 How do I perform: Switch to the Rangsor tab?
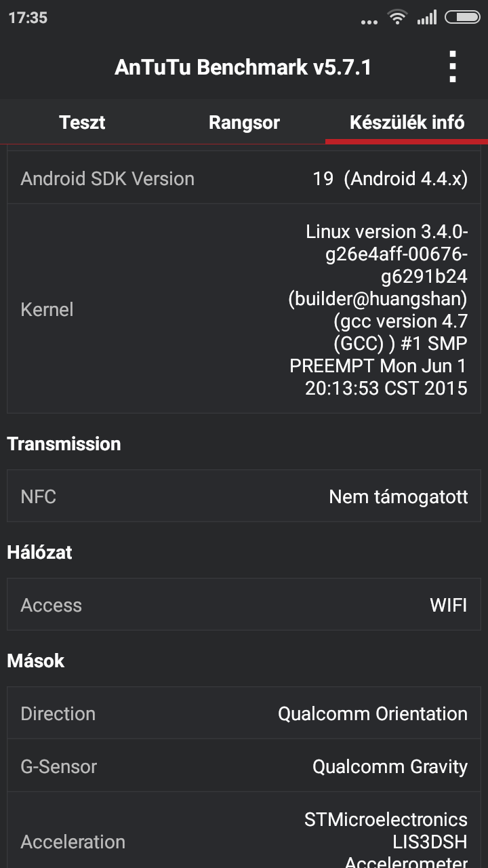pos(244,123)
